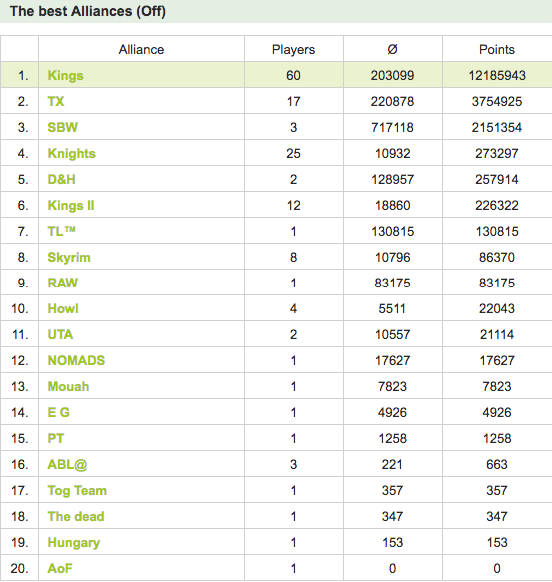Open the Hungary alliance profile
The width and height of the screenshot is (552, 582).
coord(74,543)
